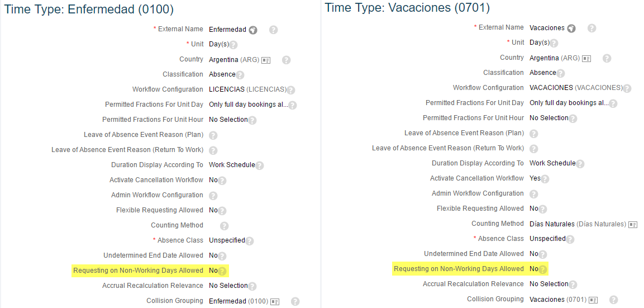Open Enfermedad (0100) collision grouping card icon
This screenshot has height=308, width=644.
(275, 301)
